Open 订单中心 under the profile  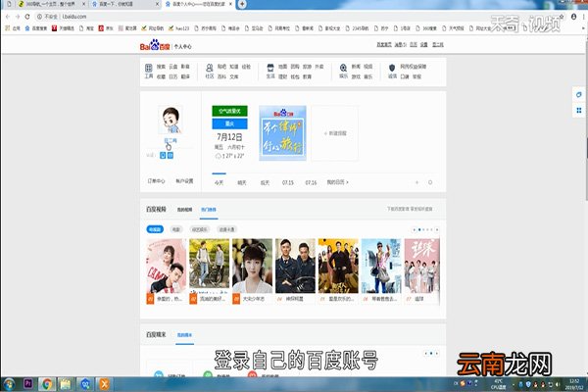tap(156, 181)
